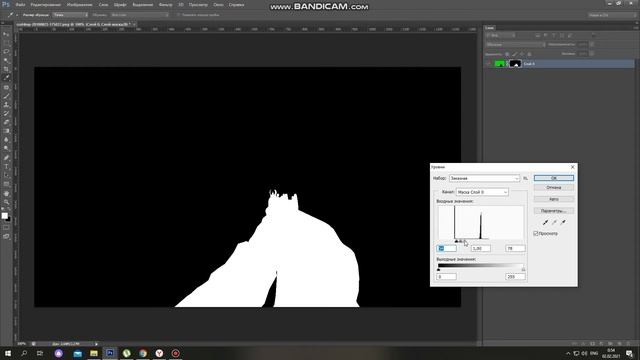Open Windows Start button

(x=8, y=353)
